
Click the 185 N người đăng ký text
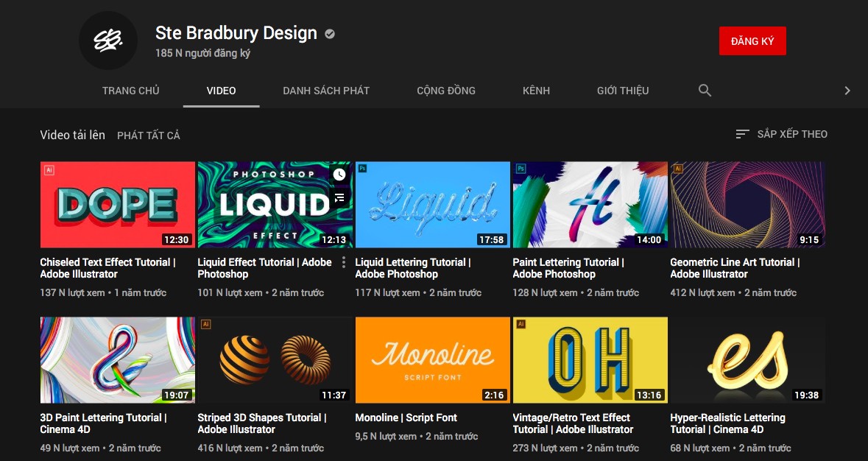coord(203,54)
